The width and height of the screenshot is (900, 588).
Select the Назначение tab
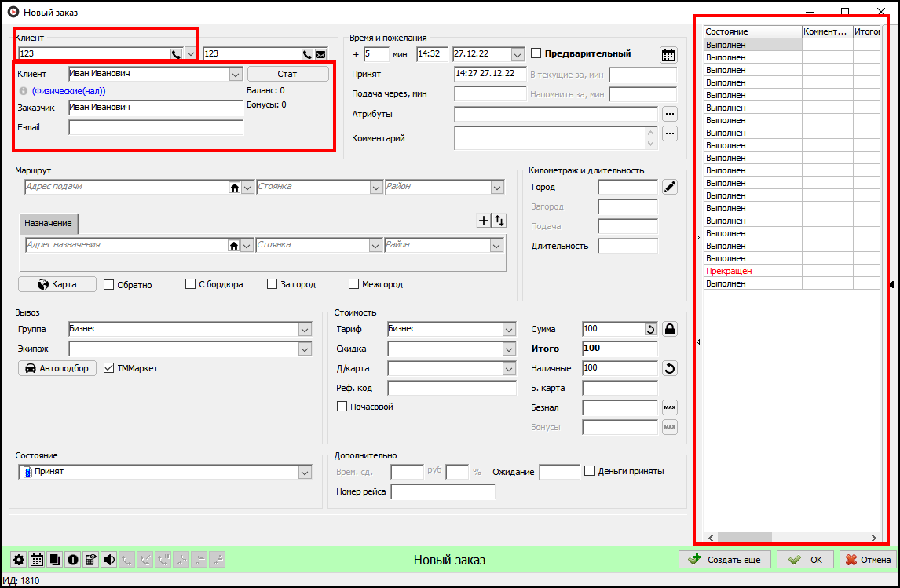(48, 224)
